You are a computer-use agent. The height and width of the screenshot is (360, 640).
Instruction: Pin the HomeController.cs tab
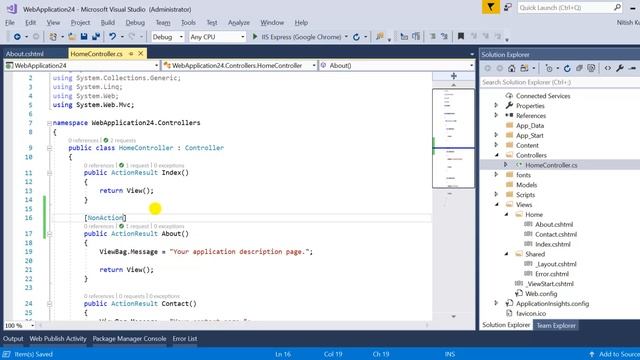pos(131,53)
